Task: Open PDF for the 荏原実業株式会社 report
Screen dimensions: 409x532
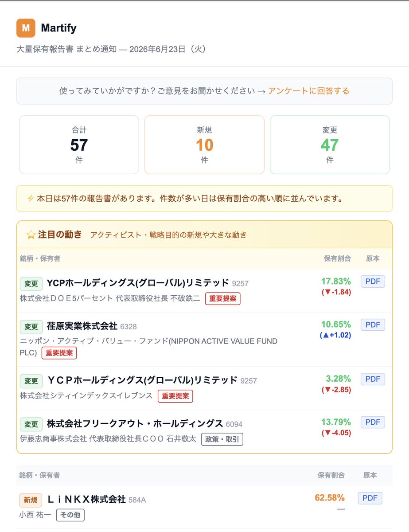Action: click(373, 325)
